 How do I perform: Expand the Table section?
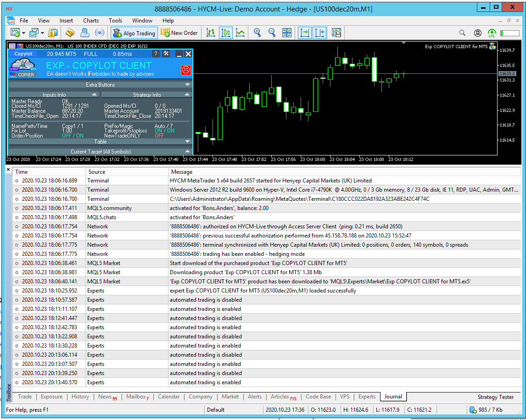tap(101, 142)
